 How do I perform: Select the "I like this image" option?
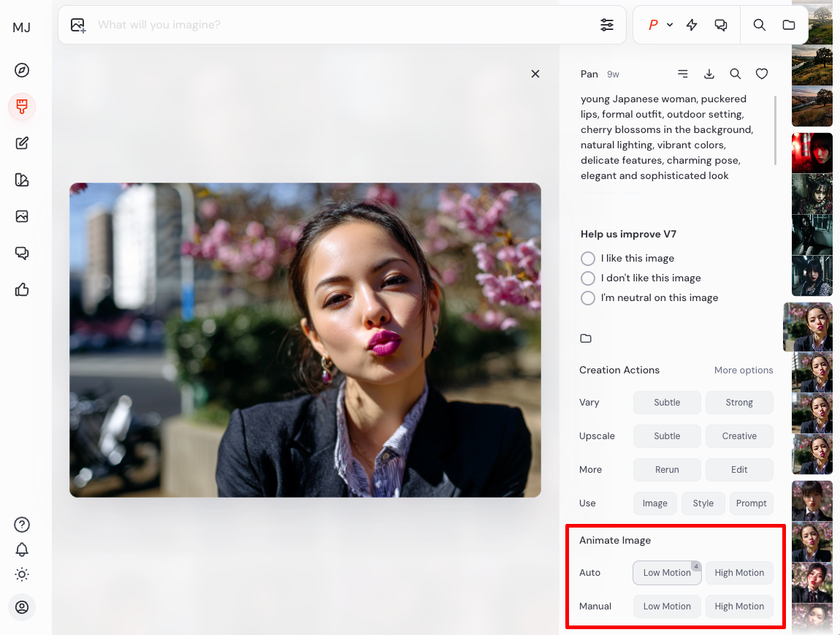588,259
